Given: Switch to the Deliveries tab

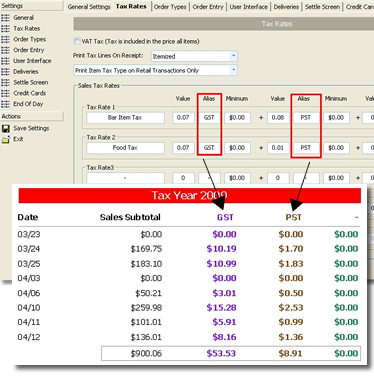Looking at the screenshot, I should point(286,7).
